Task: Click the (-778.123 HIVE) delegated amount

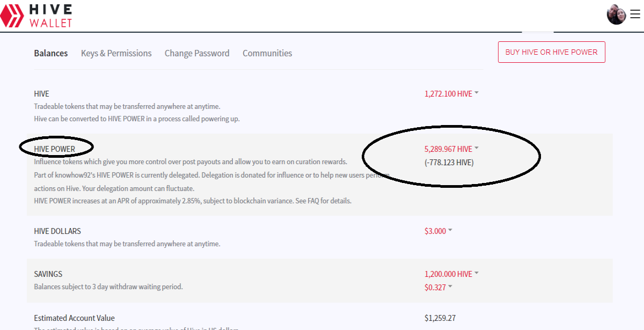Action: 449,162
